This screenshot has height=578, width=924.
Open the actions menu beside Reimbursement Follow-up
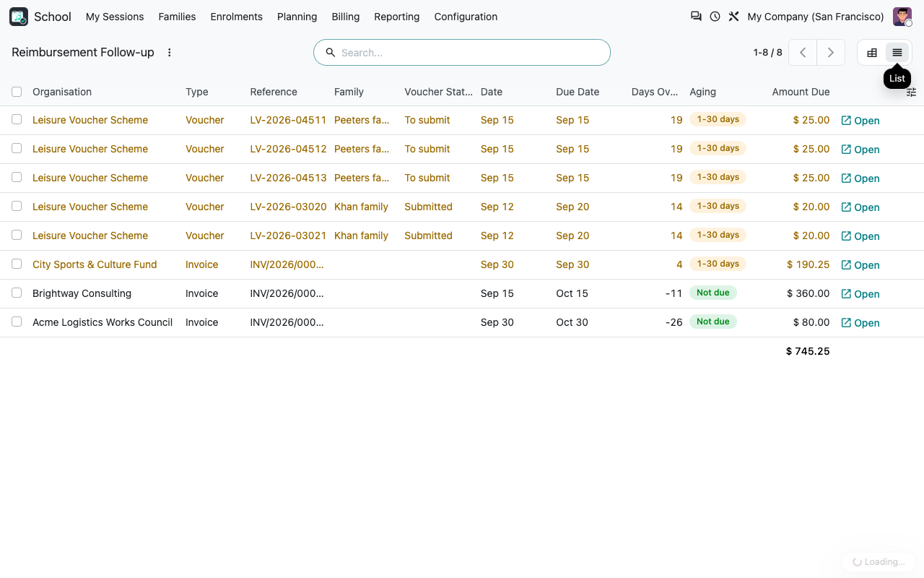(x=170, y=53)
